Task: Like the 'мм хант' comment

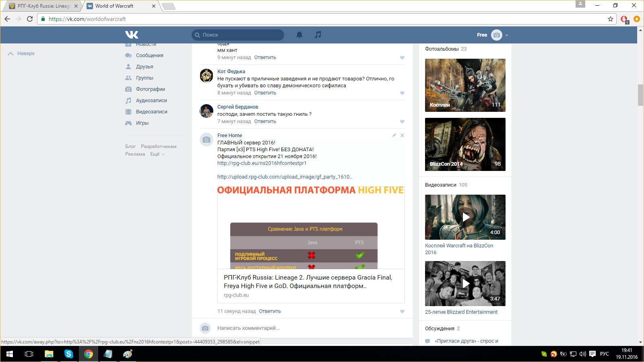Action: pyautogui.click(x=402, y=58)
